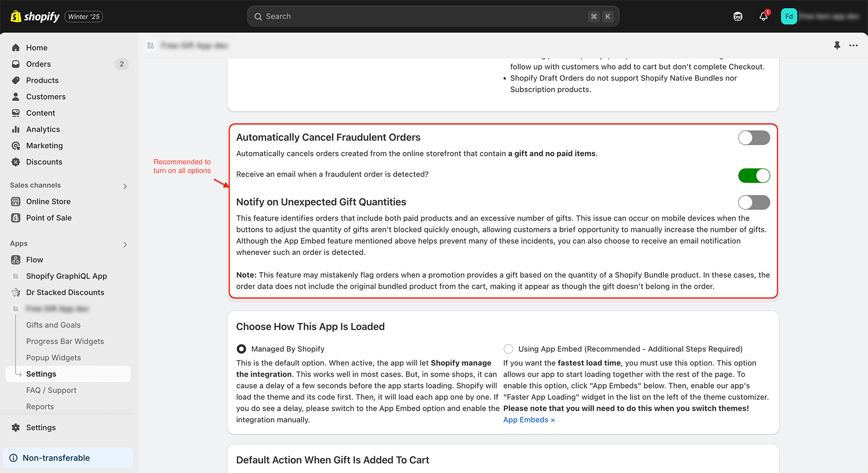Open Customers section

pyautogui.click(x=46, y=97)
